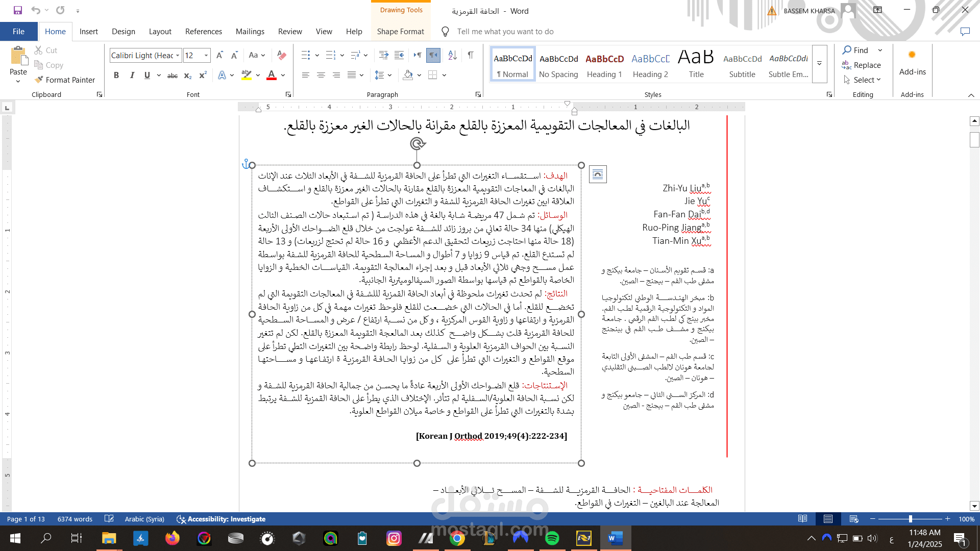980x551 pixels.
Task: Click Center alignment icon
Action: coord(321,75)
